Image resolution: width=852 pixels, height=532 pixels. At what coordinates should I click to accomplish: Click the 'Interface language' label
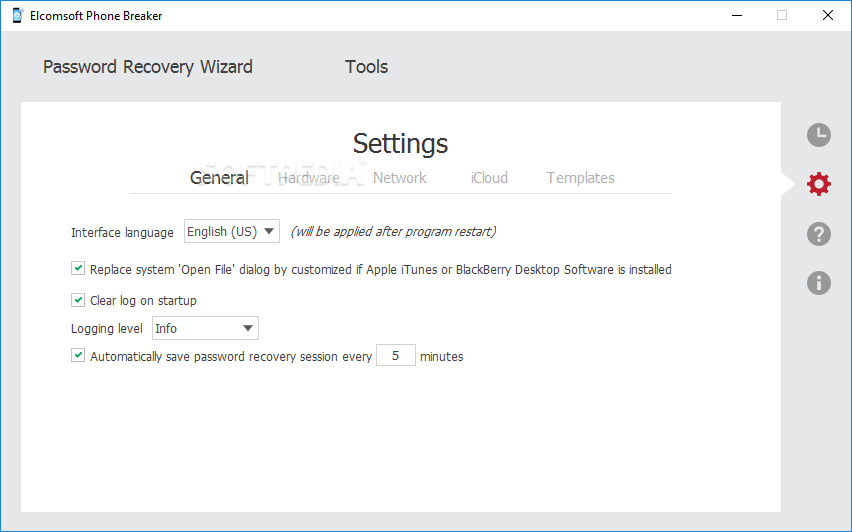tap(122, 233)
